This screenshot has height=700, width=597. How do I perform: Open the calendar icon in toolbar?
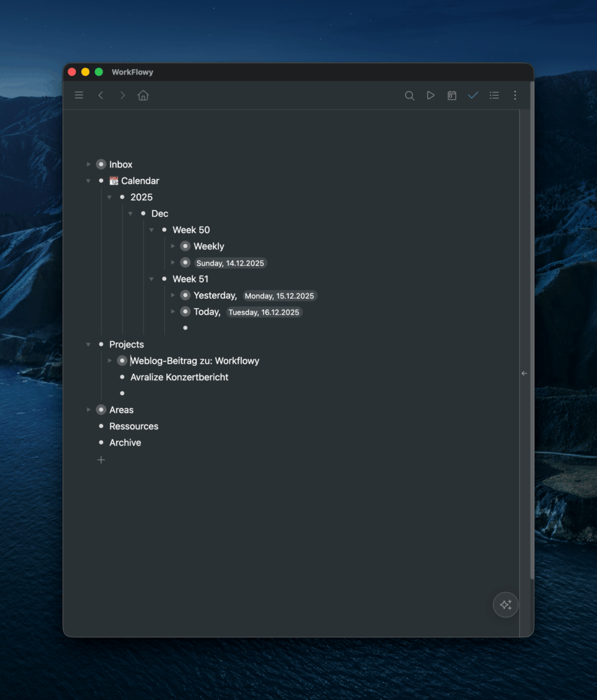(x=452, y=96)
